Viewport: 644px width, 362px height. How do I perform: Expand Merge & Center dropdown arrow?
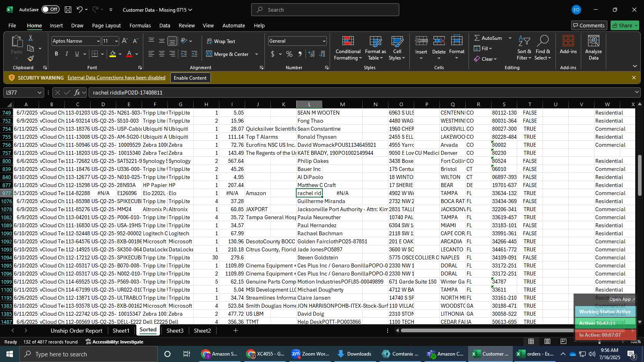coord(256,54)
